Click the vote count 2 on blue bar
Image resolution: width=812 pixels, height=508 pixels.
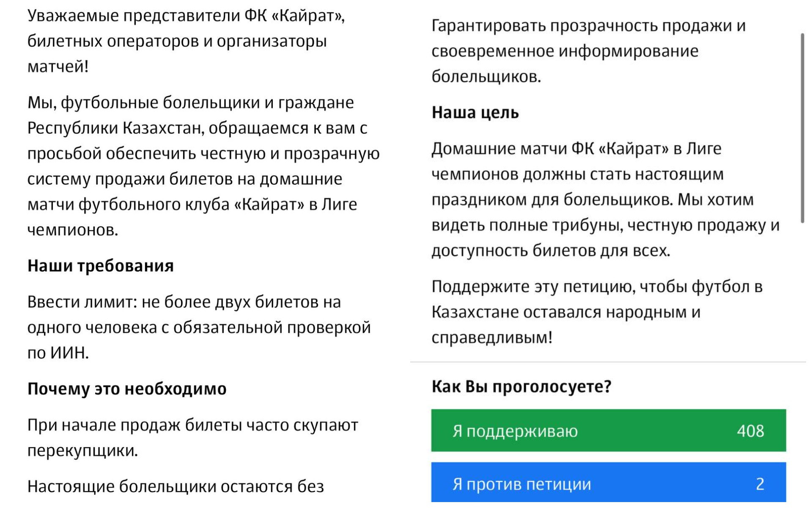pyautogui.click(x=760, y=484)
